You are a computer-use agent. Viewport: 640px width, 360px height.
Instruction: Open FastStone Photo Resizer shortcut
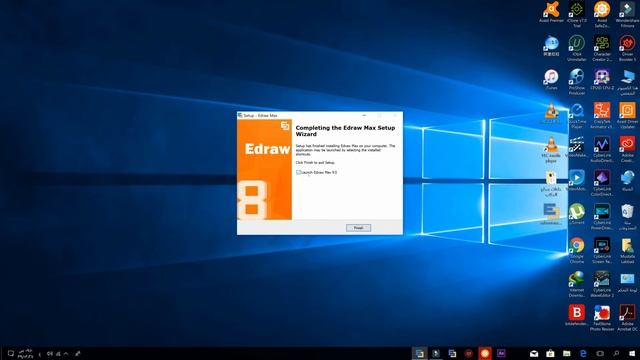(x=602, y=318)
